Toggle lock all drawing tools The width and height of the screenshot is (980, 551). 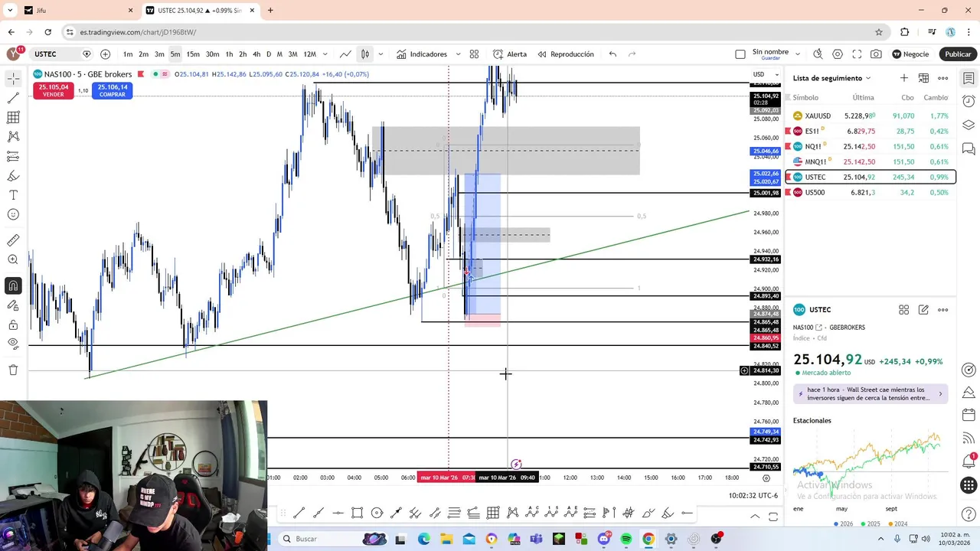pyautogui.click(x=13, y=324)
